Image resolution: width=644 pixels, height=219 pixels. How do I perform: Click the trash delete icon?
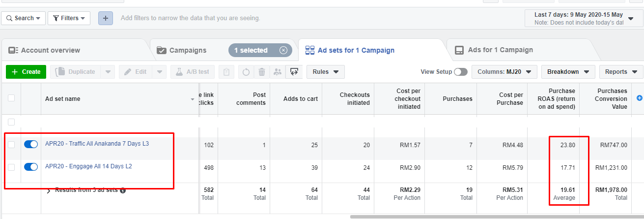click(x=262, y=72)
